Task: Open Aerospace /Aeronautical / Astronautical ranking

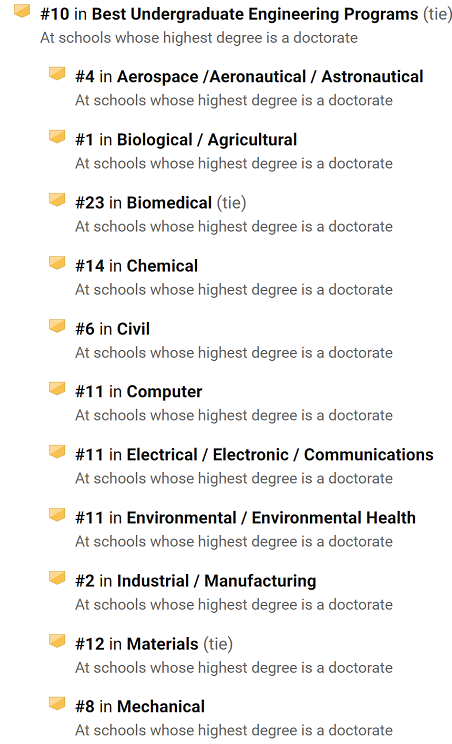Action: 270,77
